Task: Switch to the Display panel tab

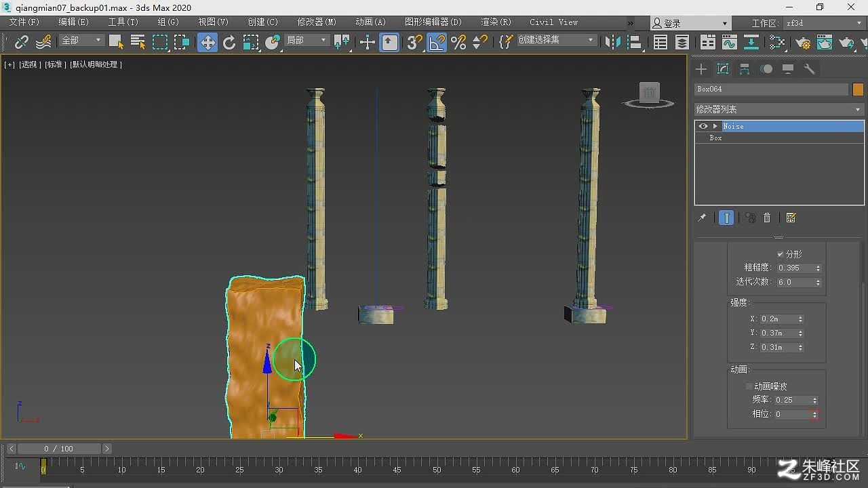Action: (x=788, y=69)
